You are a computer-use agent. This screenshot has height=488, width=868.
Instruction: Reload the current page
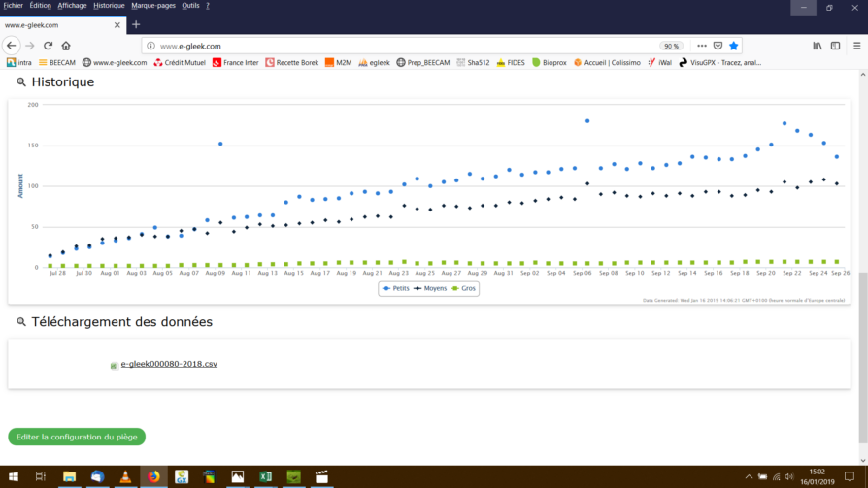click(49, 46)
